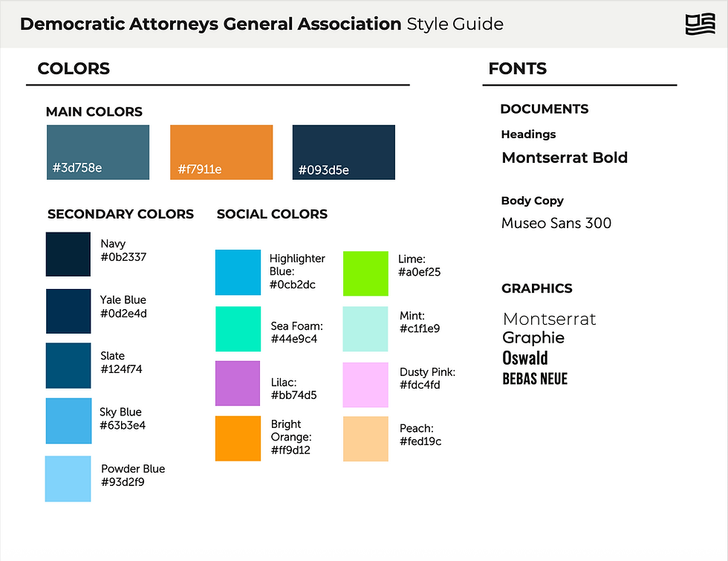Pick the Powder Blue swatch square
728x561 pixels.
[x=68, y=479]
